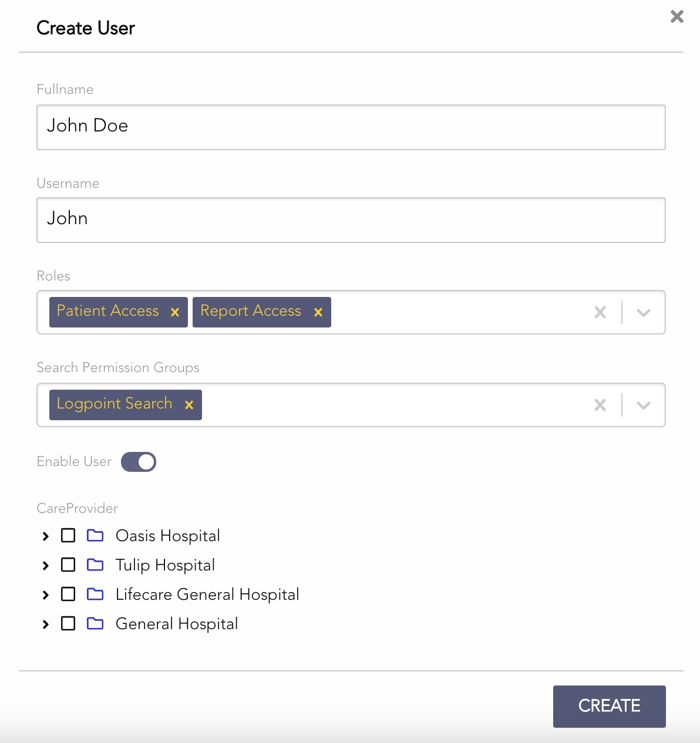Viewport: 700px width, 743px height.
Task: Open Search Permission Groups dropdown arrow
Action: click(x=644, y=405)
